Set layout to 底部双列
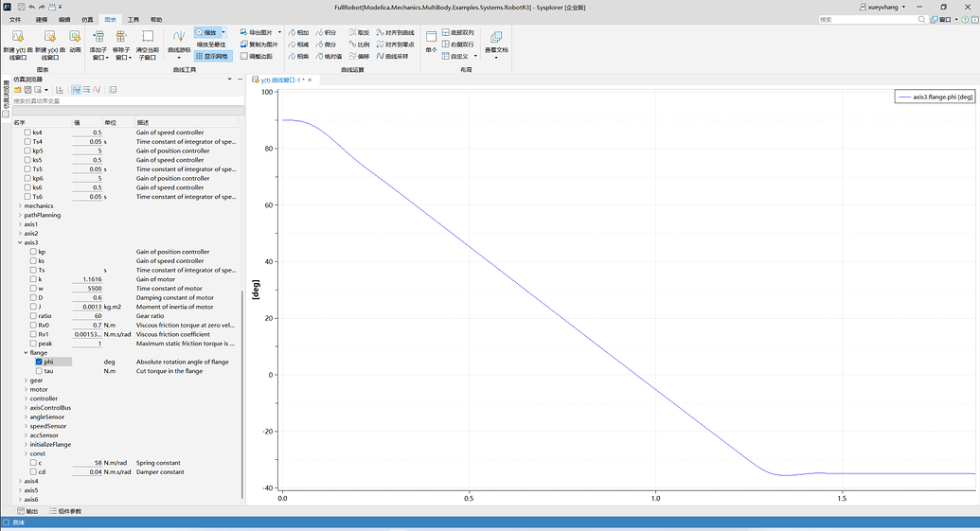This screenshot has height=531, width=980. 458,32
